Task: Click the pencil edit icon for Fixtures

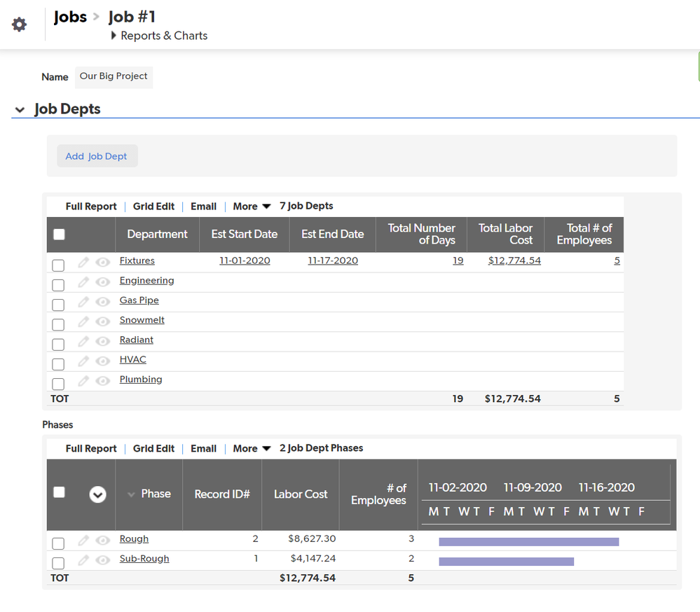Action: pos(83,263)
